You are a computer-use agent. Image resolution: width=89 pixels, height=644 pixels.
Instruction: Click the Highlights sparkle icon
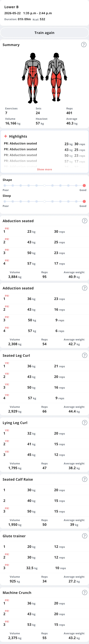point(6,136)
